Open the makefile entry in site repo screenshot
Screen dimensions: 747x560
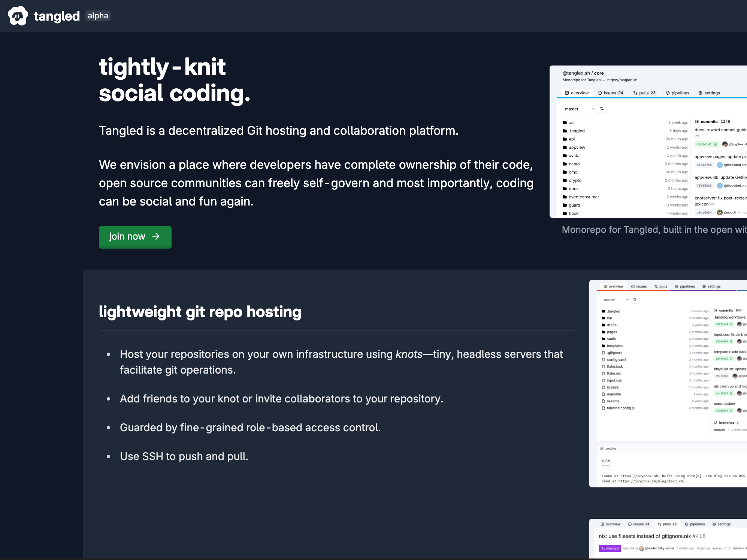click(611, 394)
